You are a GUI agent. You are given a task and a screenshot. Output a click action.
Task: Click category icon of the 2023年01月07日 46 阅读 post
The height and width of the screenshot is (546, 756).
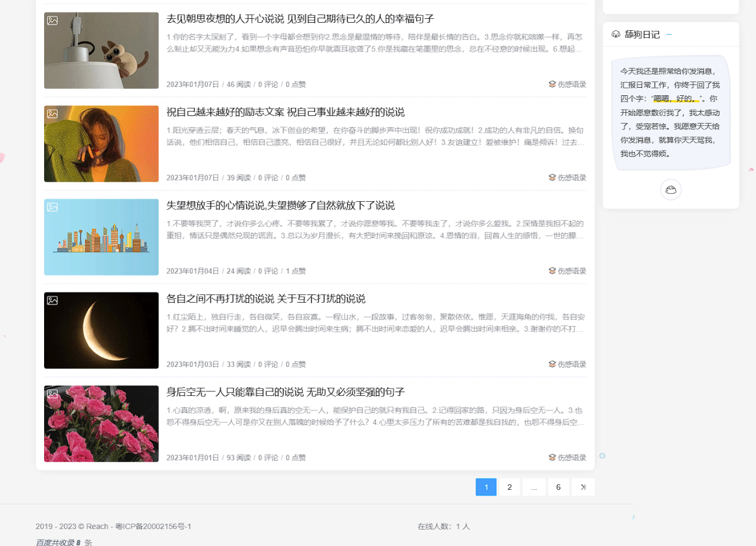552,84
